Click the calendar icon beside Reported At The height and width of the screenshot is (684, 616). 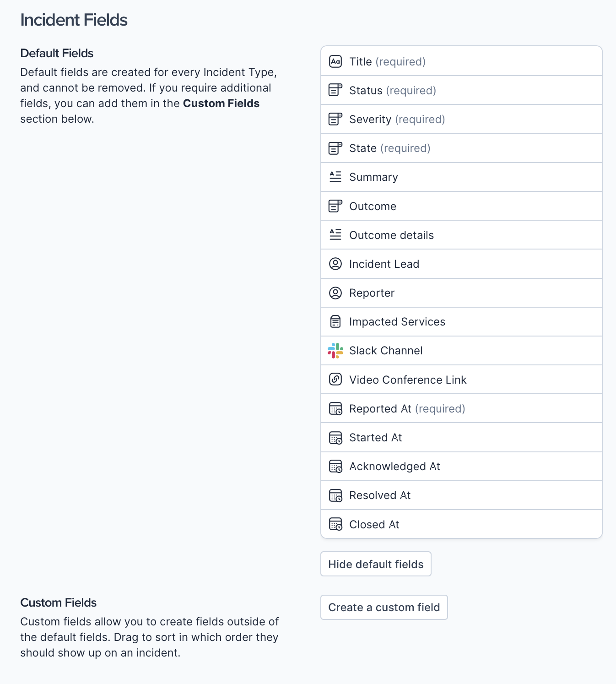[335, 408]
